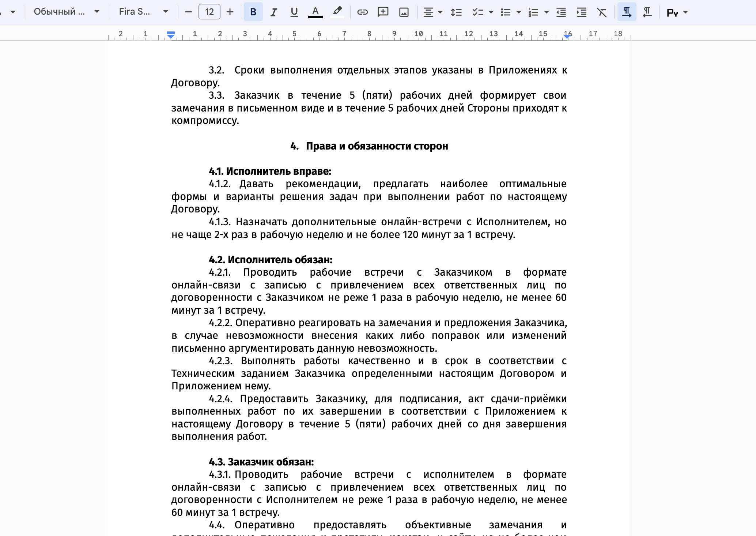Set right-to-left paragraph direction
Image resolution: width=756 pixels, height=536 pixels.
tap(647, 12)
